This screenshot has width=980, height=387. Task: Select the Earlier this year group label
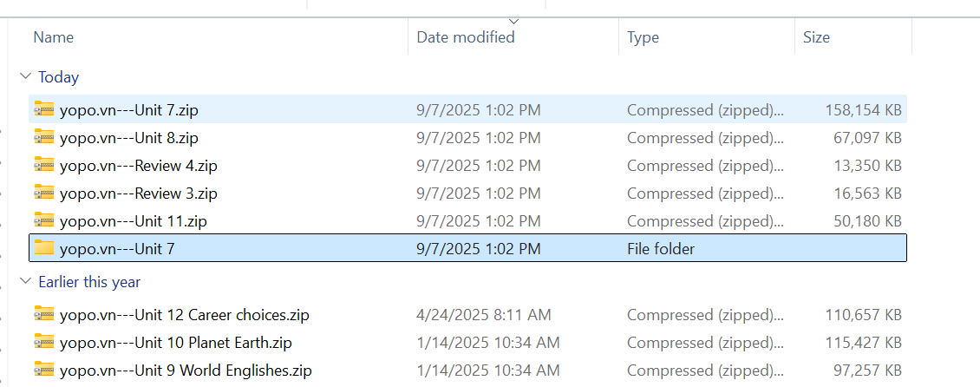click(x=89, y=282)
